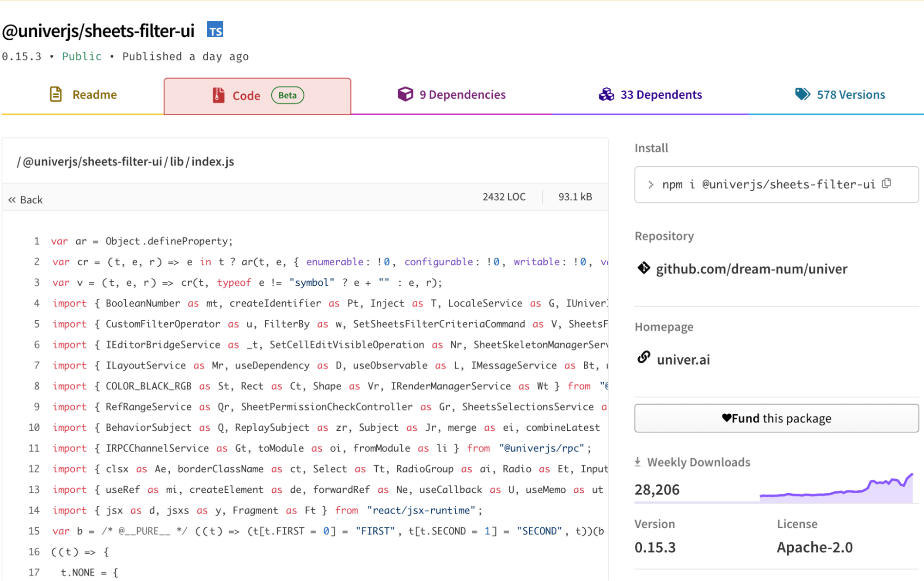
Task: View the 33 Dependents tab
Action: [661, 94]
